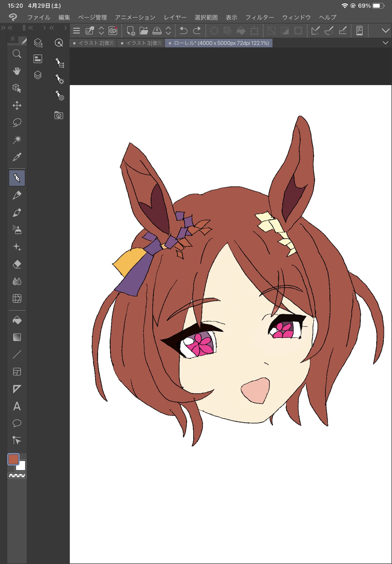
Task: Open the 選択範囲 menu
Action: click(206, 17)
